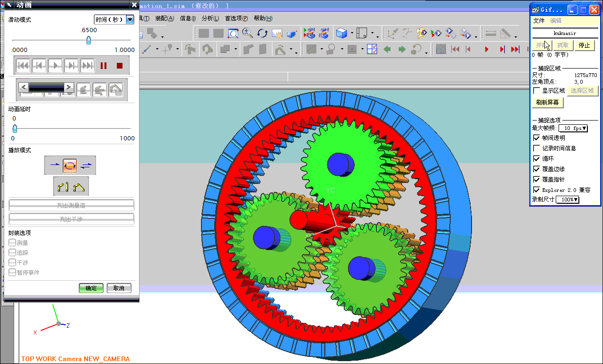This screenshot has width=603, height=364.
Task: Pause the animation with the red pause button
Action: coord(104,66)
